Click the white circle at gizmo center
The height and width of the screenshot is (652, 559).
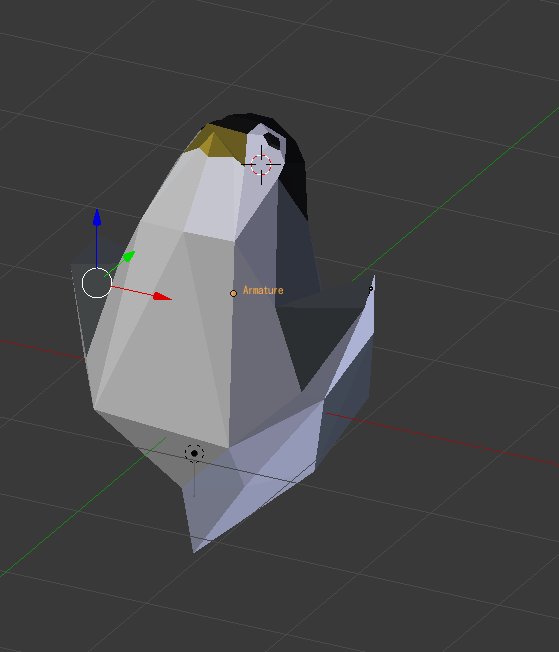pyautogui.click(x=96, y=283)
